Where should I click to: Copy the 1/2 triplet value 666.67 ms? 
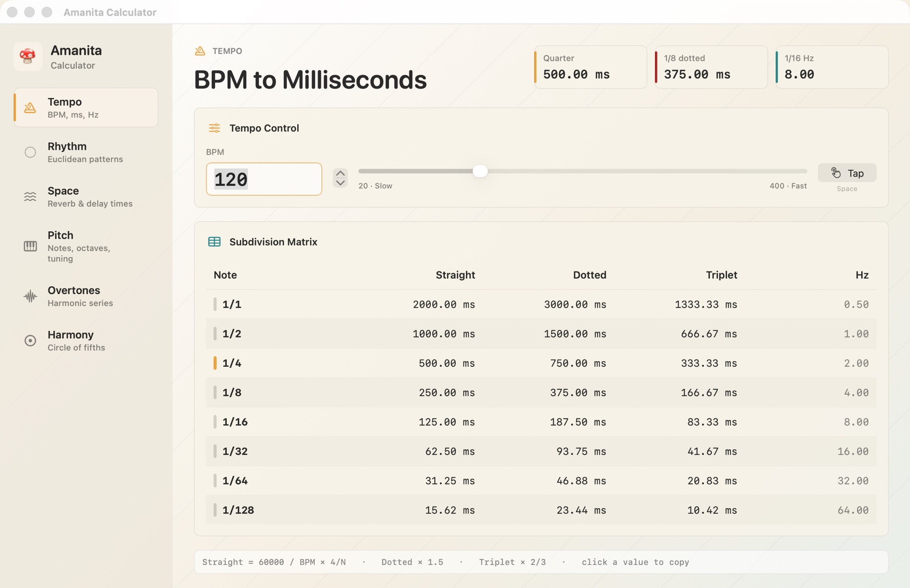709,334
